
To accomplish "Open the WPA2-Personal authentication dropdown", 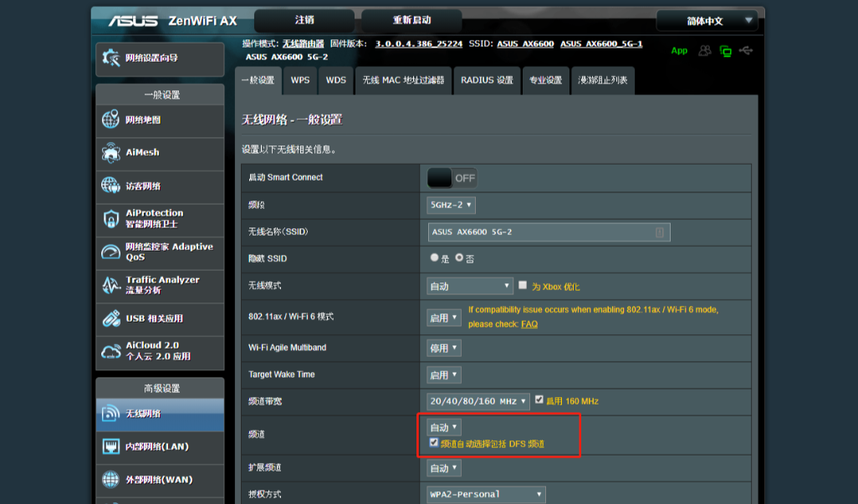I will pyautogui.click(x=486, y=494).
